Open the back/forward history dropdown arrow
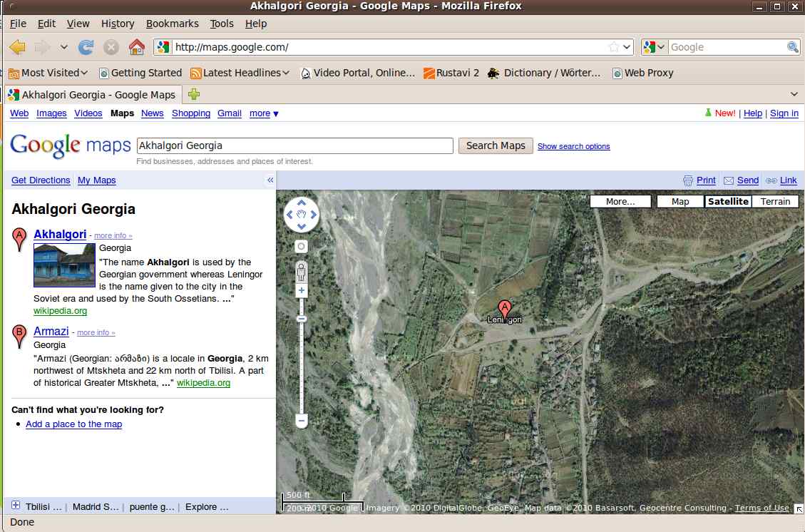 tap(63, 47)
